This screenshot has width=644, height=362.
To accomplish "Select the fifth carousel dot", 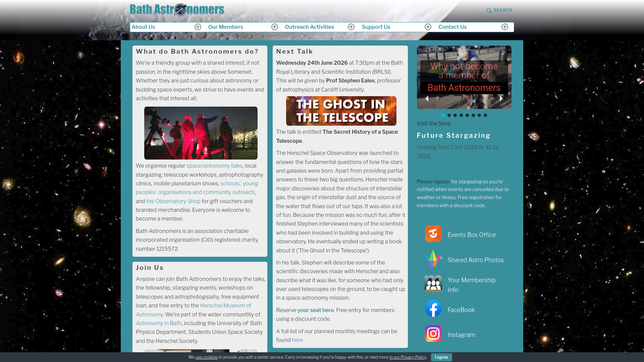I will point(467,115).
